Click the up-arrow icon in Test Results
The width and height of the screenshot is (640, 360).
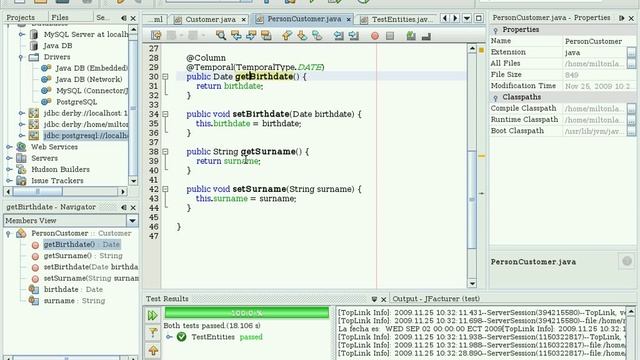point(153,350)
